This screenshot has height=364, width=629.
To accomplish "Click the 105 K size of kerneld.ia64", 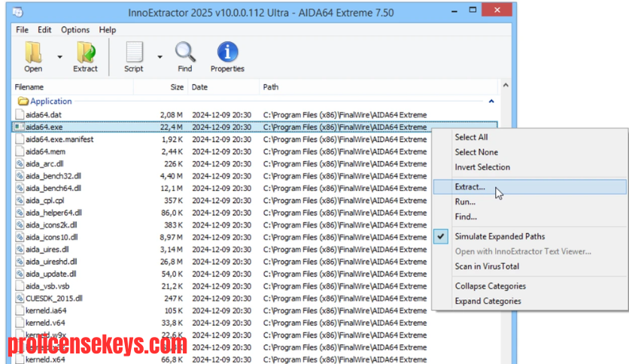I will point(173,311).
